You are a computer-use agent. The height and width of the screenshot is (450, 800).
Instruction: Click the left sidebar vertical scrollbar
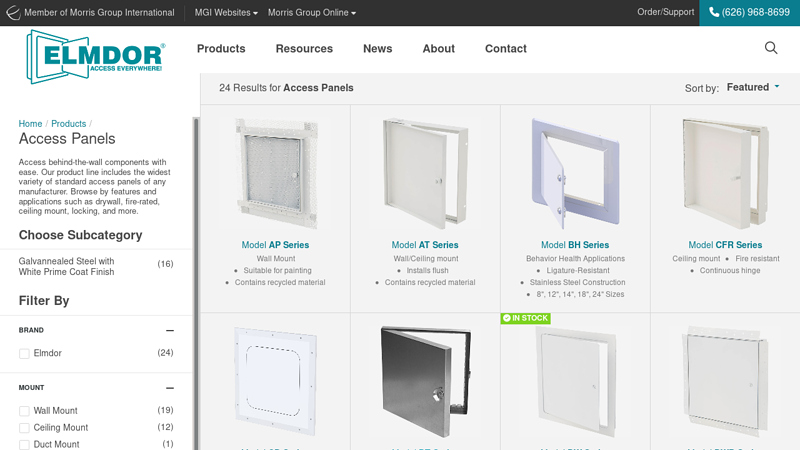195,283
